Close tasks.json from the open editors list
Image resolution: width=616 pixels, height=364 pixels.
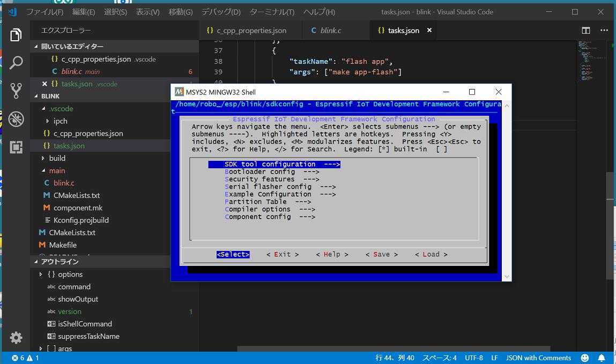point(43,84)
